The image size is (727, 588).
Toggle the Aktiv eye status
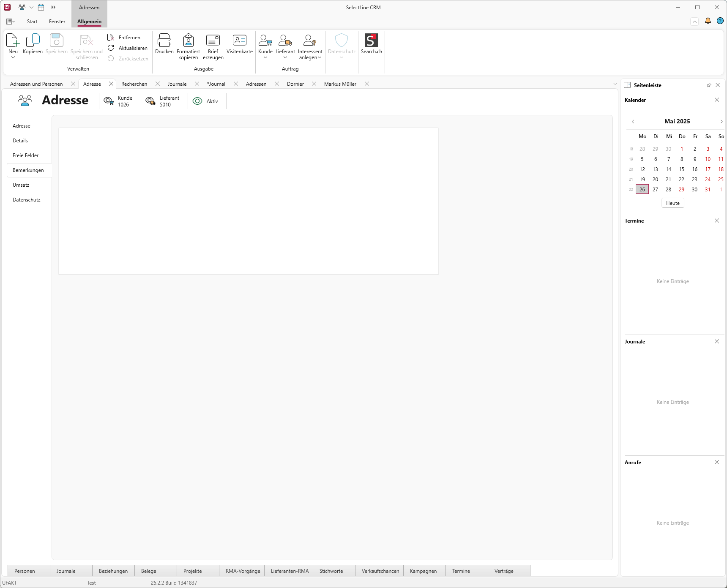(x=197, y=101)
